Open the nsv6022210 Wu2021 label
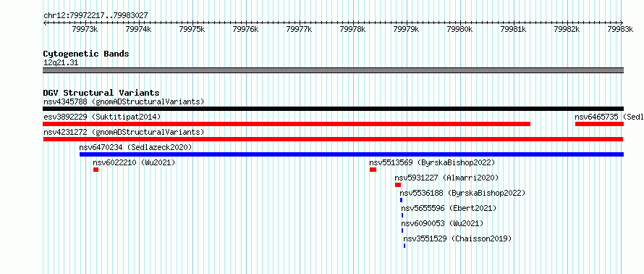Viewport: 644px width, 274px height. tap(135, 162)
